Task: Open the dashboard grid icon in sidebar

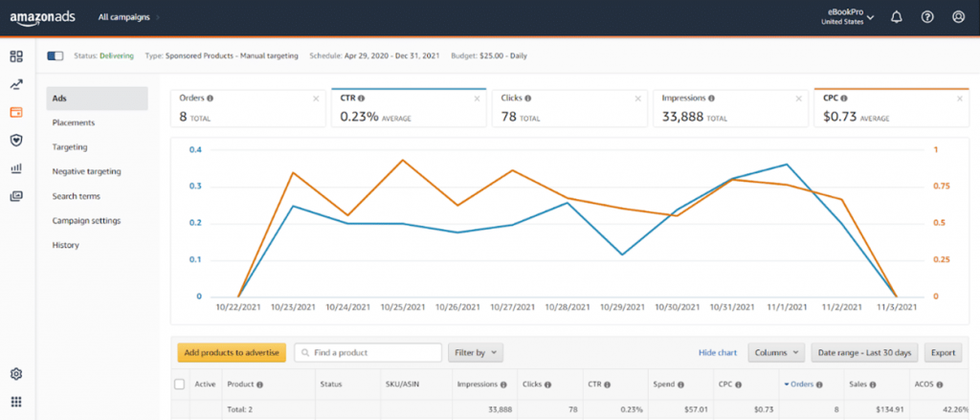Action: point(16,56)
